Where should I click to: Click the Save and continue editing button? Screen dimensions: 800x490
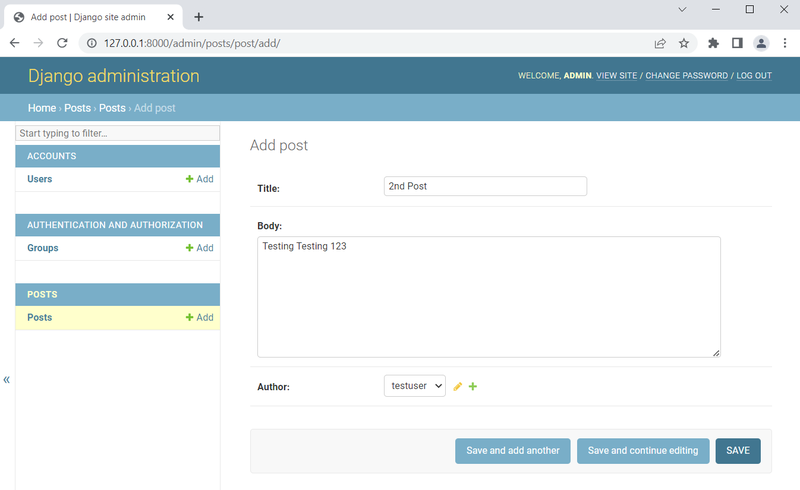point(643,451)
